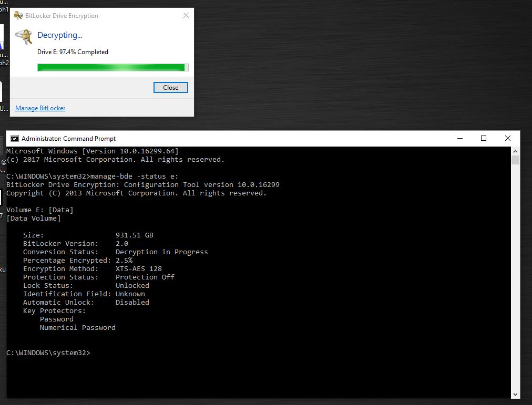
Task: Click the size value '931.51 GB'
Action: coord(135,235)
